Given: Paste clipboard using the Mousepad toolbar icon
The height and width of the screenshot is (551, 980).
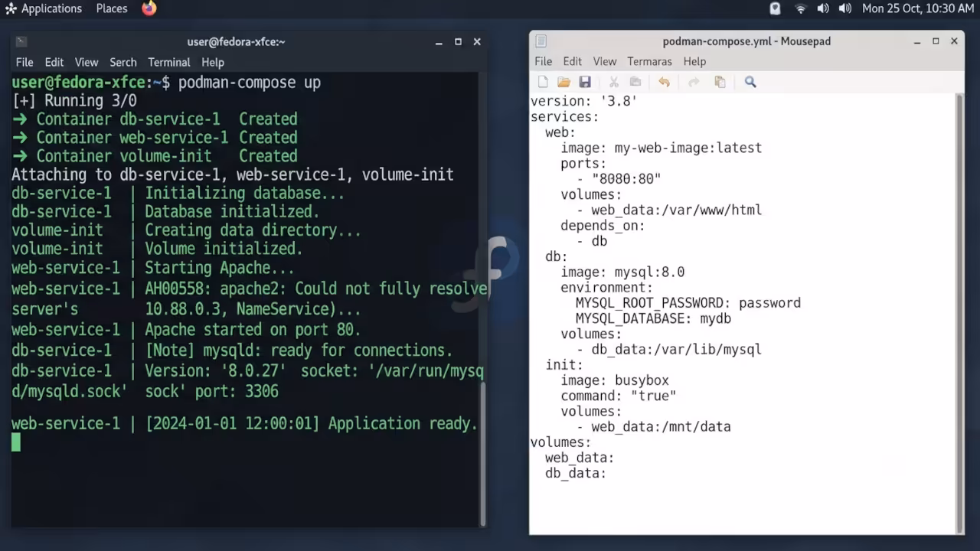Looking at the screenshot, I should pos(720,82).
